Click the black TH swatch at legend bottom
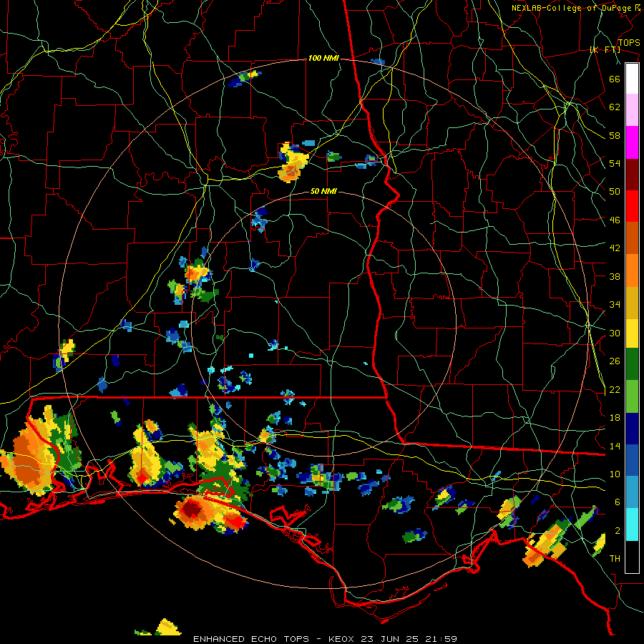Viewport: 644px width, 644px height. [x=632, y=557]
